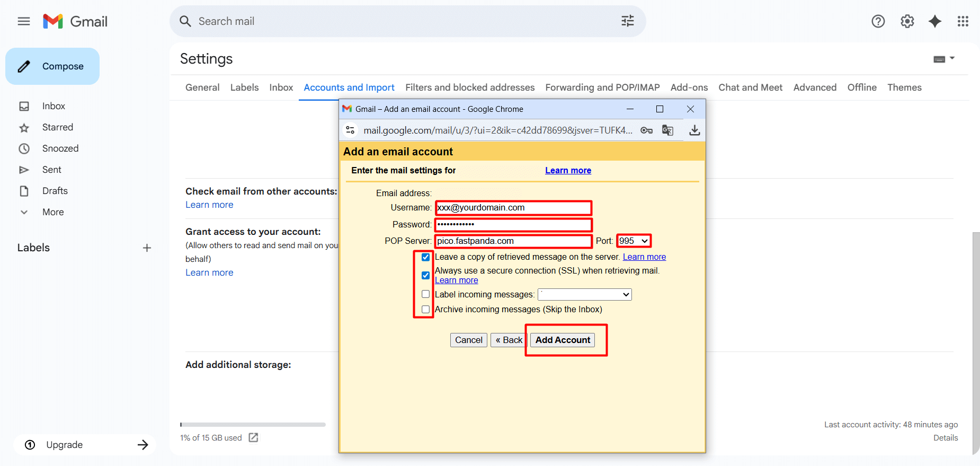This screenshot has width=980, height=466.
Task: Click the Inbox icon in the sidebar
Action: click(x=24, y=106)
